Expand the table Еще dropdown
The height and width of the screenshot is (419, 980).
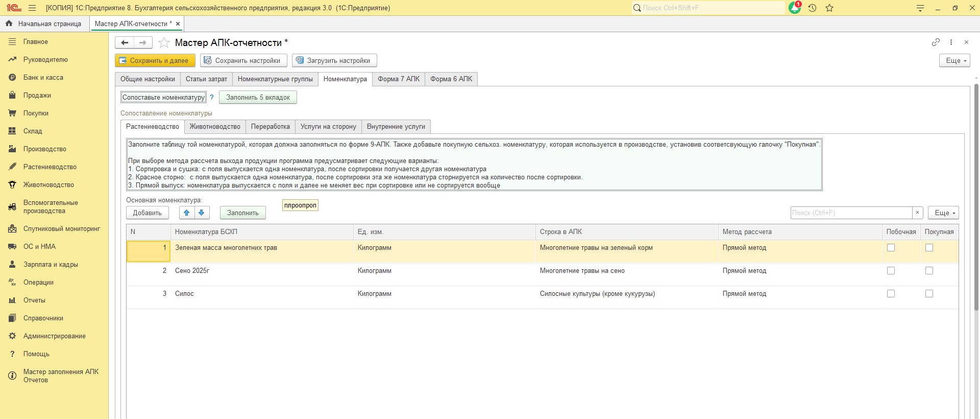point(943,213)
